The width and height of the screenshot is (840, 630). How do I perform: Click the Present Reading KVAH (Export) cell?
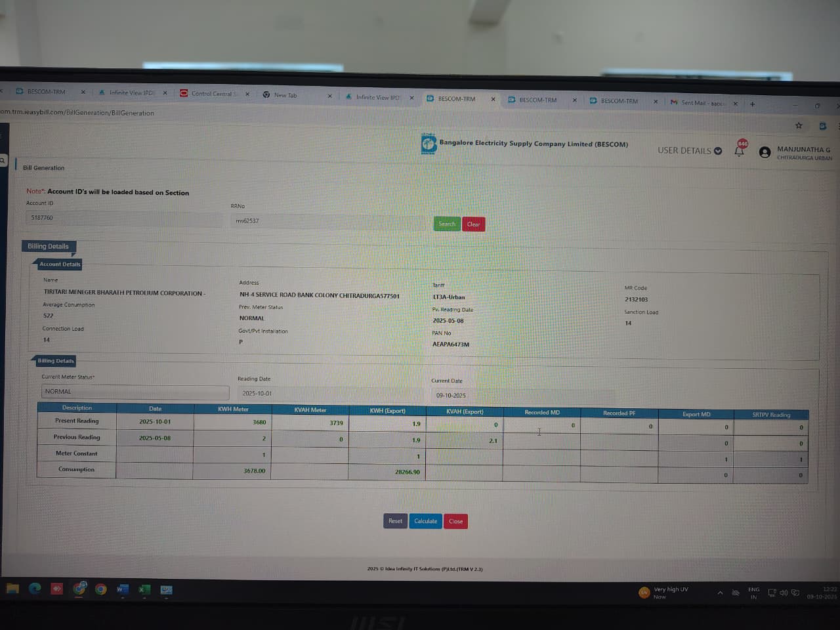click(464, 425)
